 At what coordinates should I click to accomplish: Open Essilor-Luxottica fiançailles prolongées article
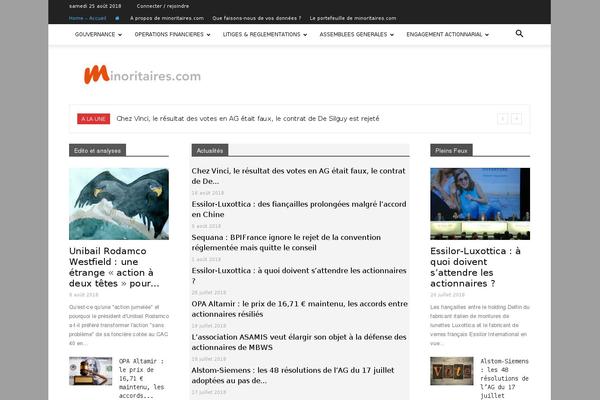coord(299,209)
